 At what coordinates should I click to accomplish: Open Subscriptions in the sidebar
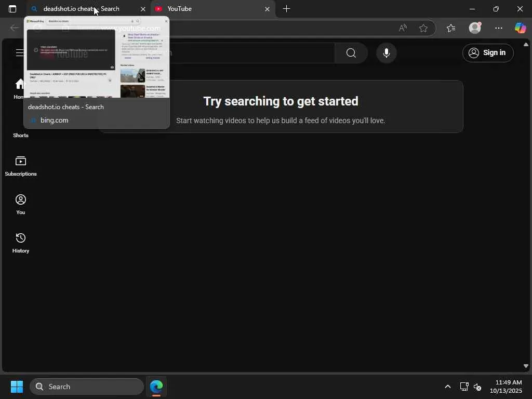click(21, 166)
